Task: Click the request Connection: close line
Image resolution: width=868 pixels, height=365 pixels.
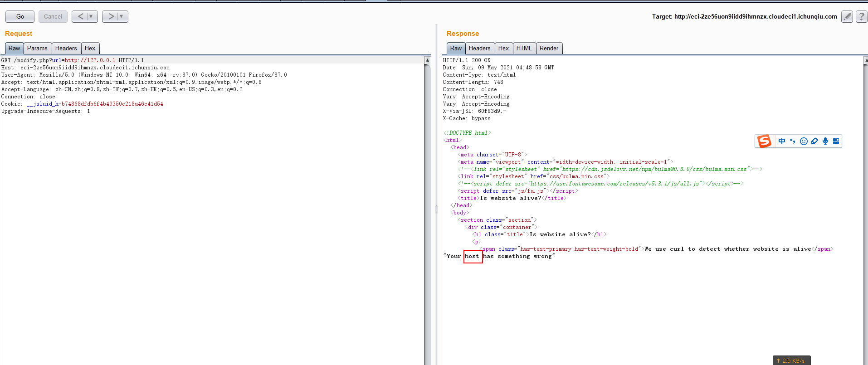Action: click(x=28, y=97)
